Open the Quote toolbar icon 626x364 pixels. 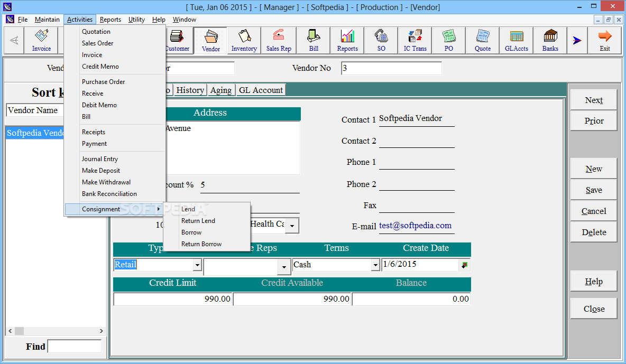[482, 40]
